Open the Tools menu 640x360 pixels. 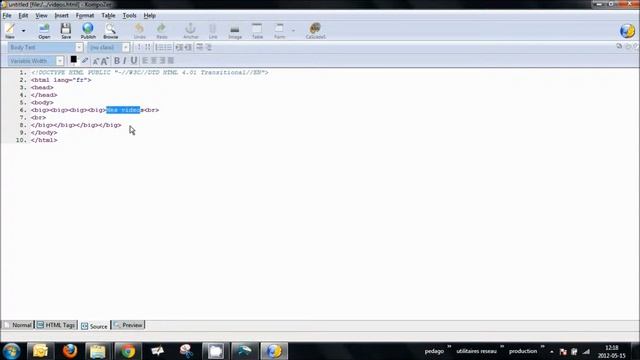point(129,16)
